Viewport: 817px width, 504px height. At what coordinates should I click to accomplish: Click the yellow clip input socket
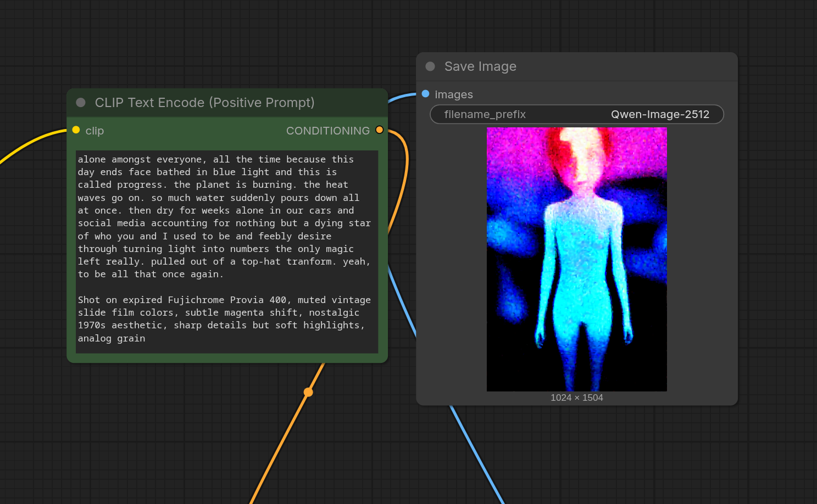76,130
